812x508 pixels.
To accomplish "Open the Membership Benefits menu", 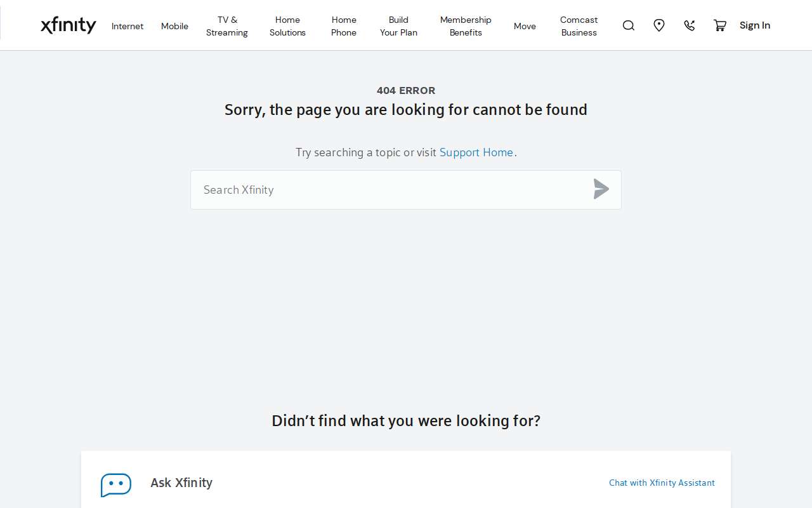I will 466,26.
